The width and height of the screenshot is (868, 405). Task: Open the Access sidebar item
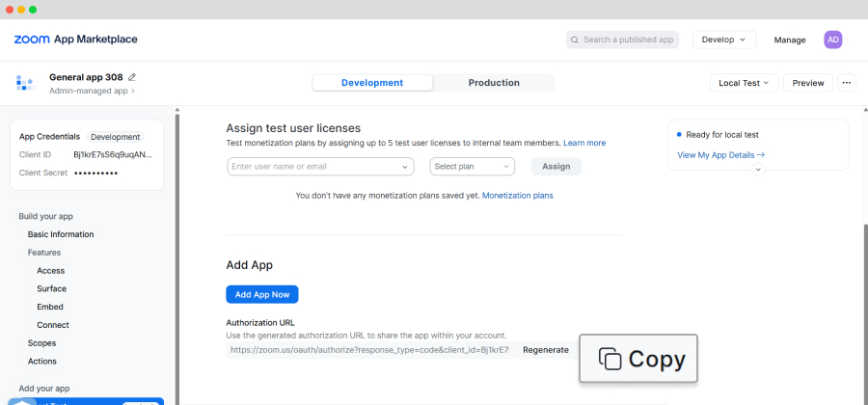[x=51, y=271]
